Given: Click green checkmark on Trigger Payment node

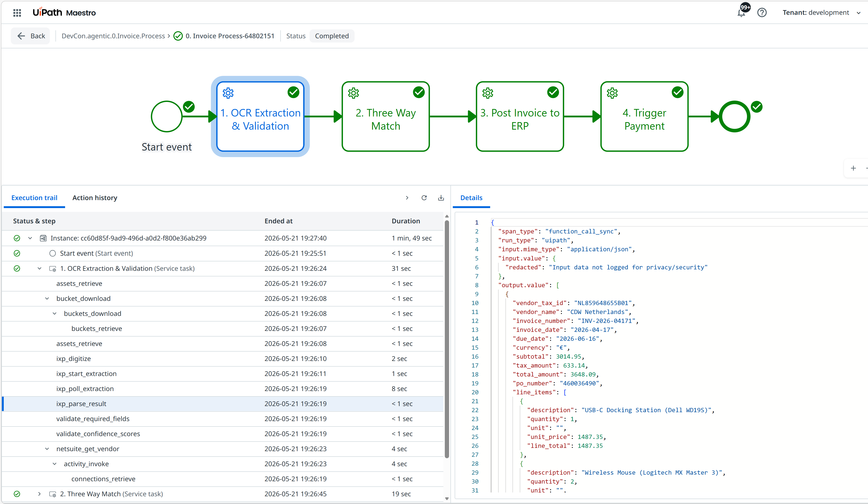Looking at the screenshot, I should [x=677, y=92].
